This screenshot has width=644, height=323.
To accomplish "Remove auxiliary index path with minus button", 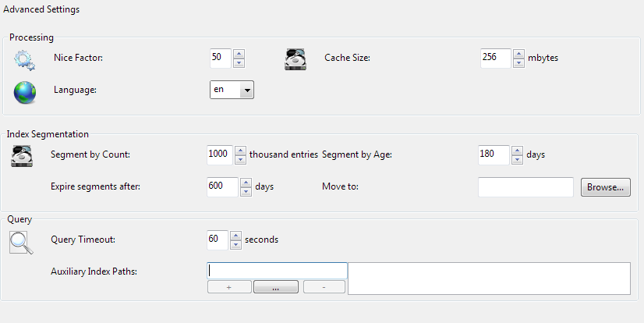I will [x=324, y=288].
